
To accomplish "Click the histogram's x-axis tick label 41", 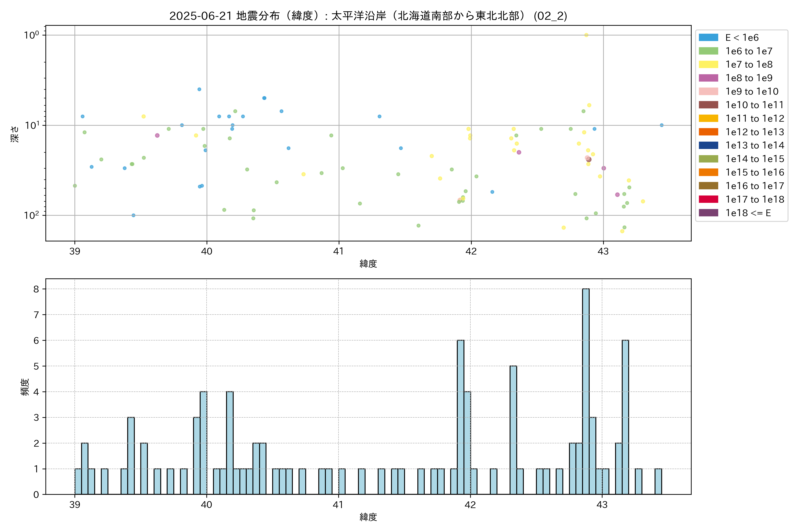I will tap(338, 505).
